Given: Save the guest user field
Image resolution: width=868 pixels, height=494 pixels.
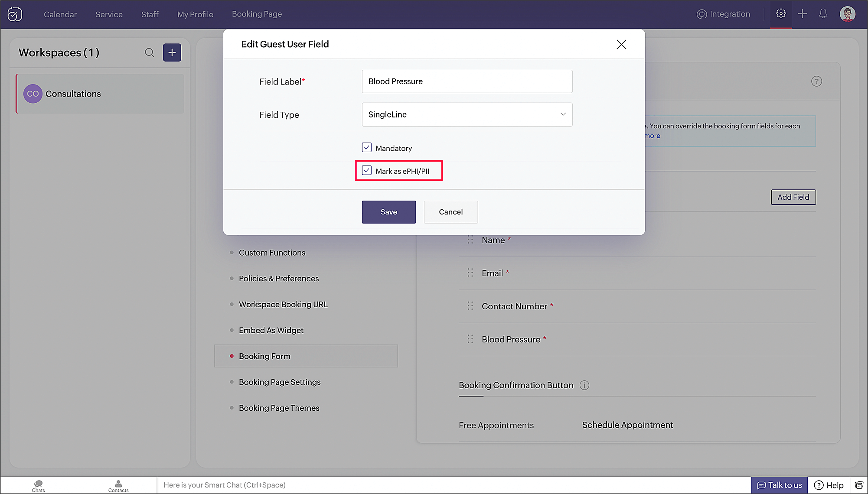Looking at the screenshot, I should tap(388, 212).
